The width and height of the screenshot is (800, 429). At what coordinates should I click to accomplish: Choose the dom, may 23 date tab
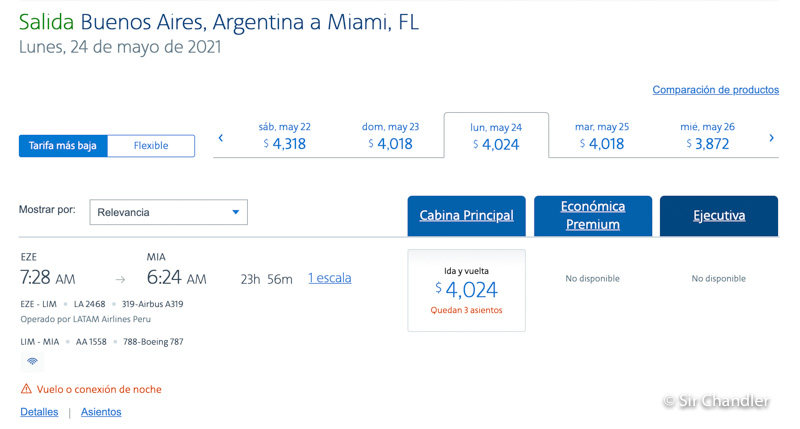tap(390, 136)
